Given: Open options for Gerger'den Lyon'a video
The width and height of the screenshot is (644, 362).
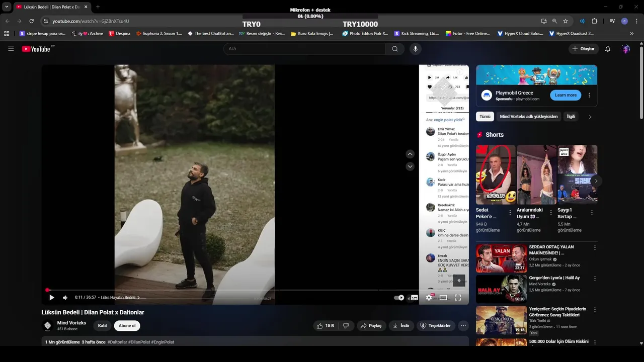Looking at the screenshot, I should pos(595,278).
